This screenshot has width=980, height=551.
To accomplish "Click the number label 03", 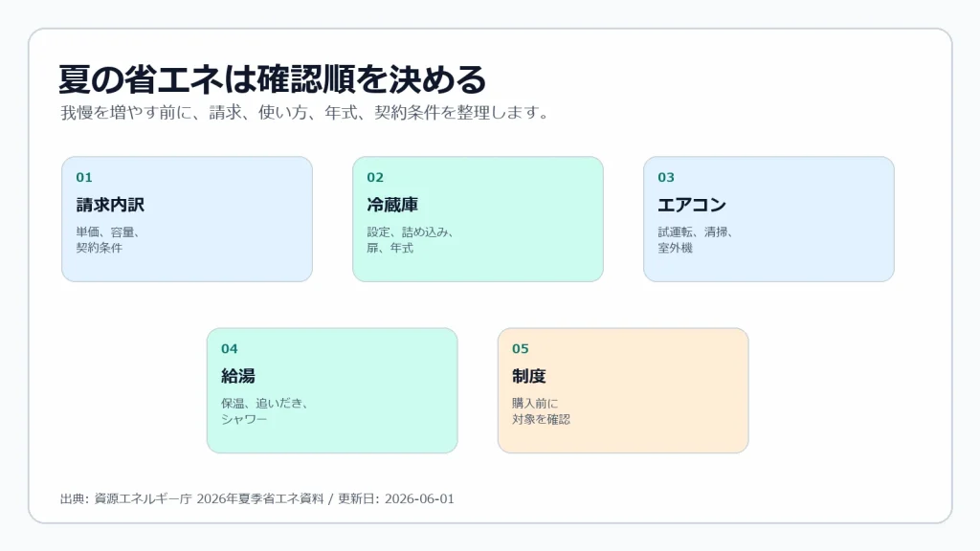I will click(x=666, y=177).
